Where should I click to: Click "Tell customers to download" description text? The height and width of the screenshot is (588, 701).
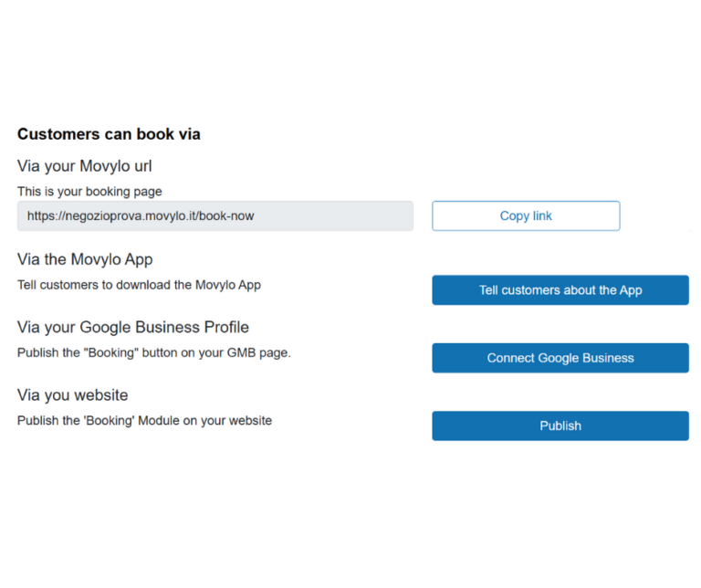(139, 285)
